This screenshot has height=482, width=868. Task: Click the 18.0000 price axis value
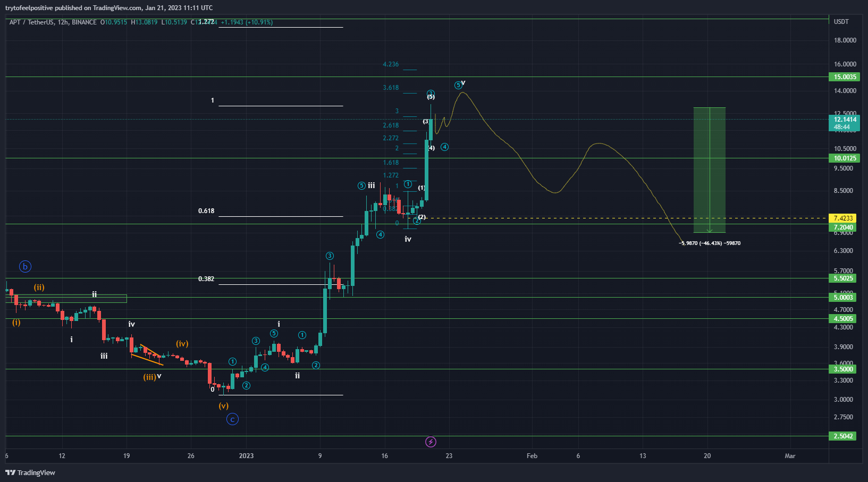(x=845, y=40)
